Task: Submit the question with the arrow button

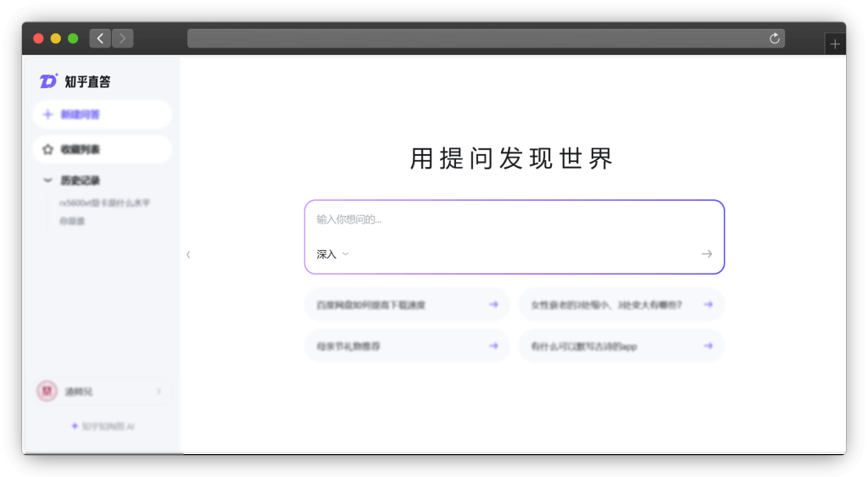Action: [x=707, y=254]
